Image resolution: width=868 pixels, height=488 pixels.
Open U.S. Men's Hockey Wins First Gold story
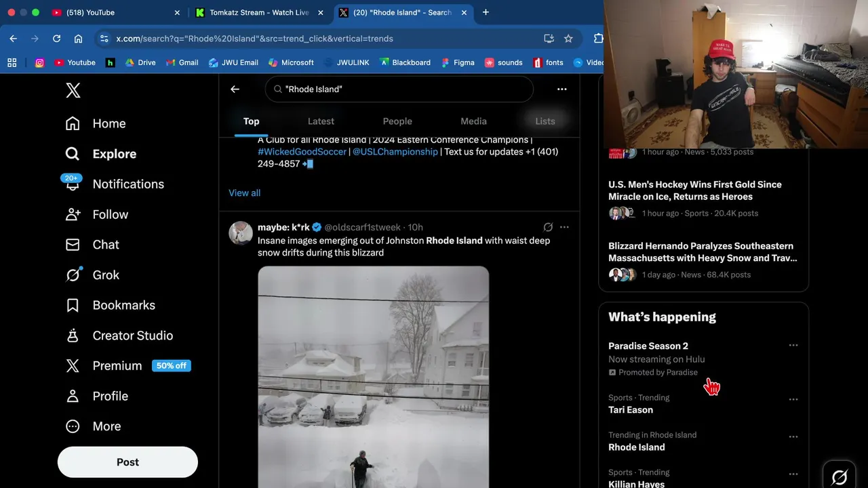[703, 199]
